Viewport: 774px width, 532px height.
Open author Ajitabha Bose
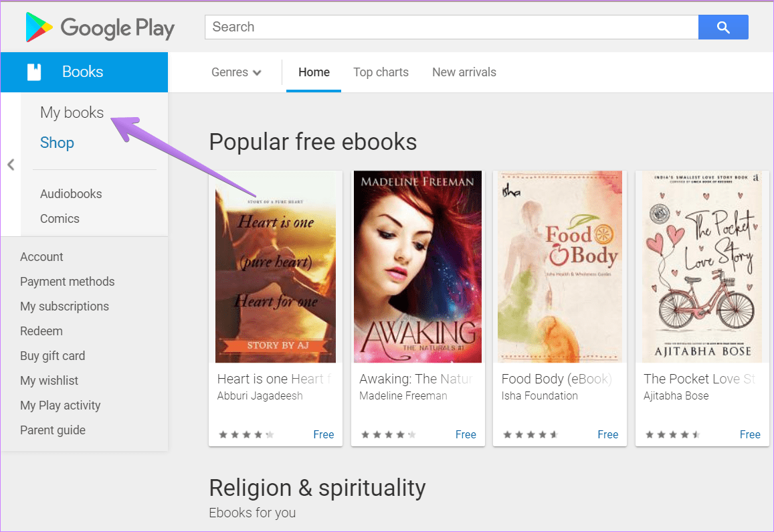pos(676,395)
